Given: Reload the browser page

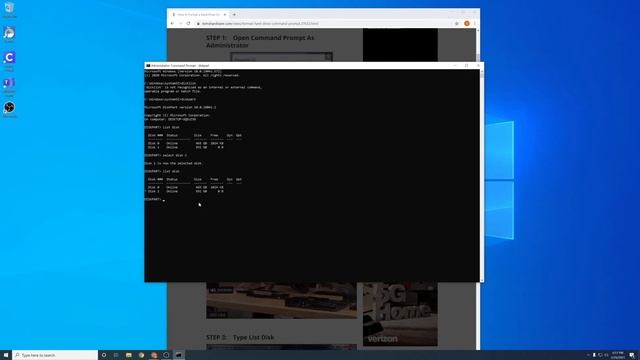Looking at the screenshot, I should (188, 23).
